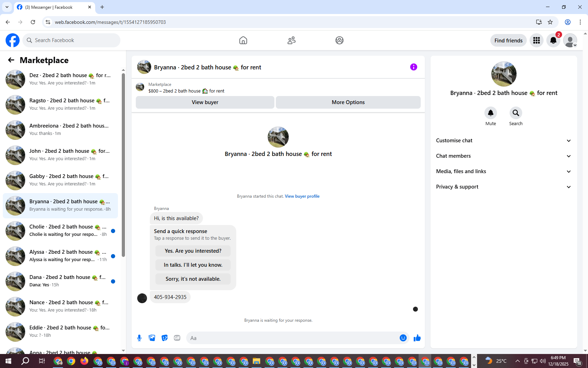588x368 pixels.
Task: Open the Notifications bell
Action: (553, 40)
